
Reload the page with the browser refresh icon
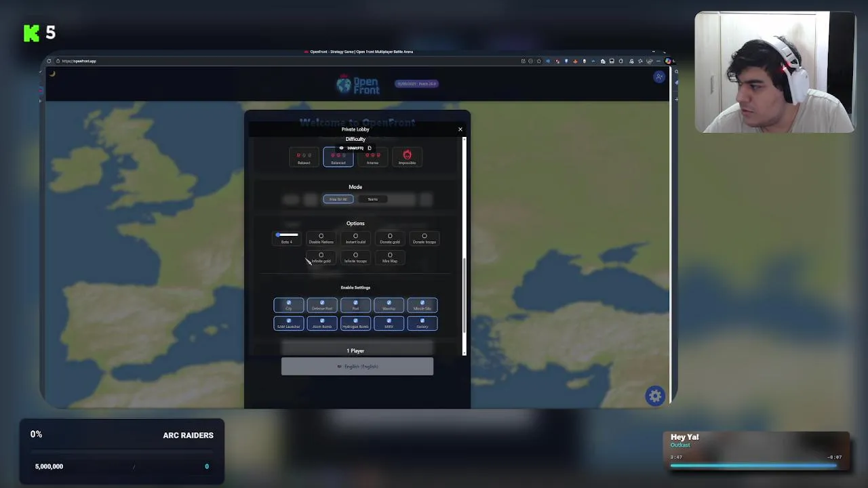pyautogui.click(x=49, y=61)
